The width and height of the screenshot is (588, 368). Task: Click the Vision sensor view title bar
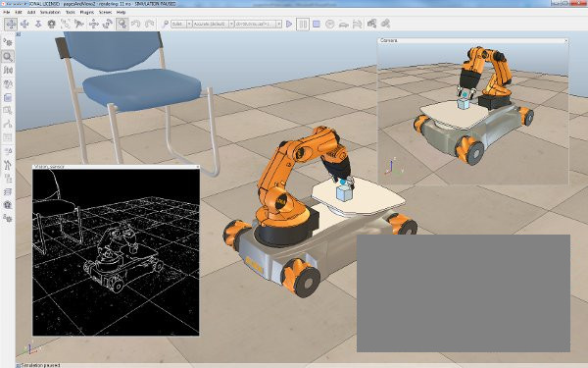pos(116,167)
